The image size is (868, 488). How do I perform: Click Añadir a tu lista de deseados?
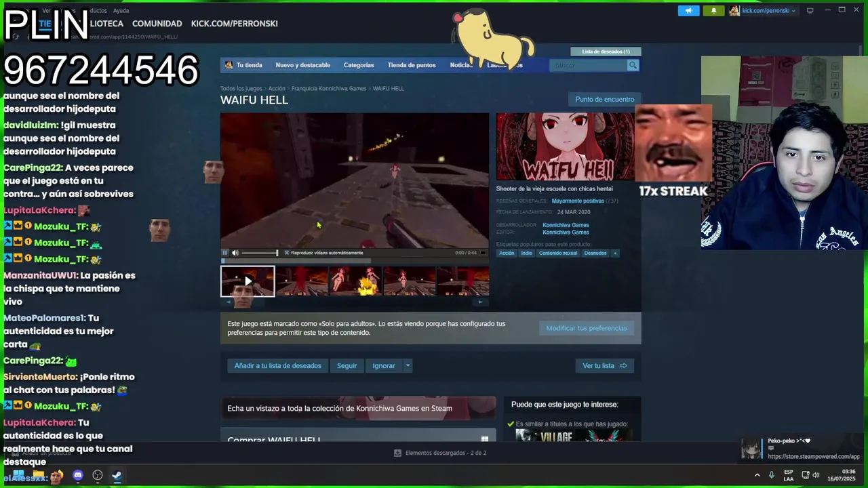pyautogui.click(x=278, y=366)
